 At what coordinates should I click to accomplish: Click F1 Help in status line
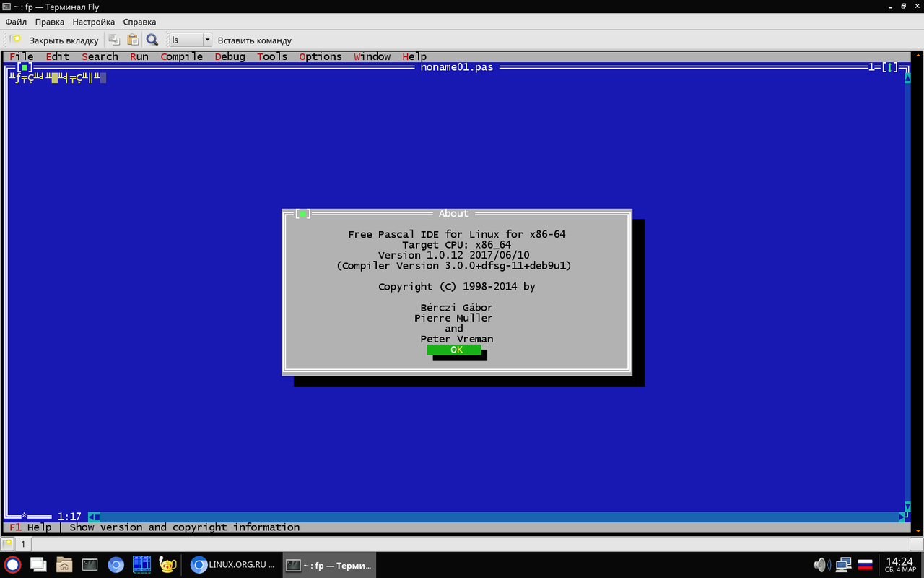30,527
